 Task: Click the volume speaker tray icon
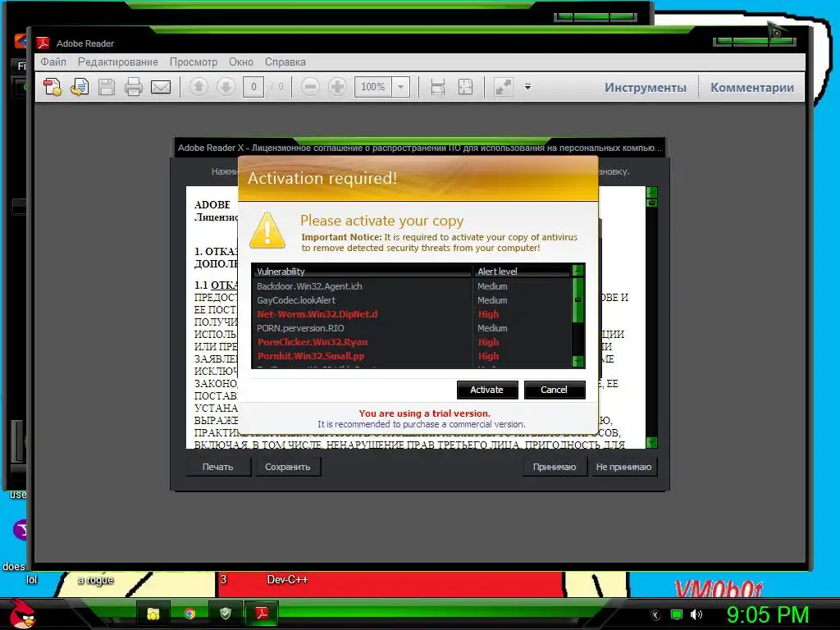tap(696, 614)
